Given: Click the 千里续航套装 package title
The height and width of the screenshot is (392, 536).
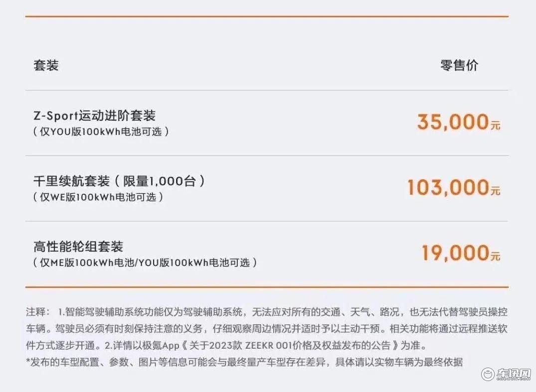Looking at the screenshot, I should [72, 181].
